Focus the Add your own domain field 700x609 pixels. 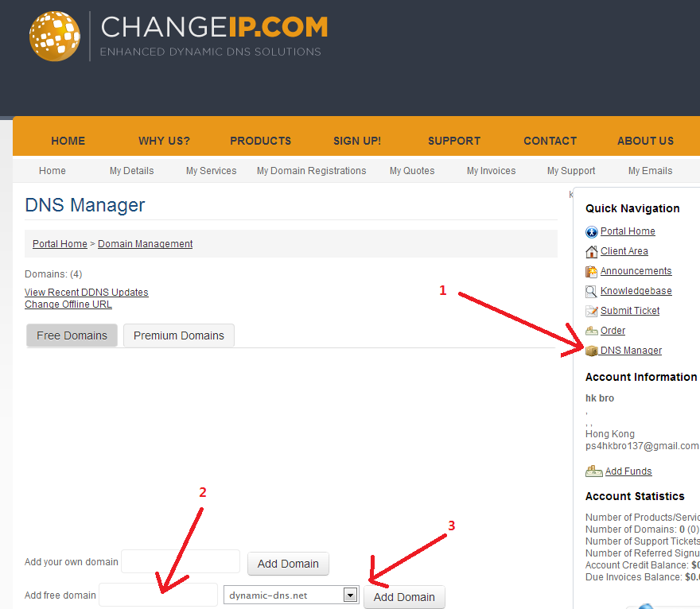tap(181, 562)
